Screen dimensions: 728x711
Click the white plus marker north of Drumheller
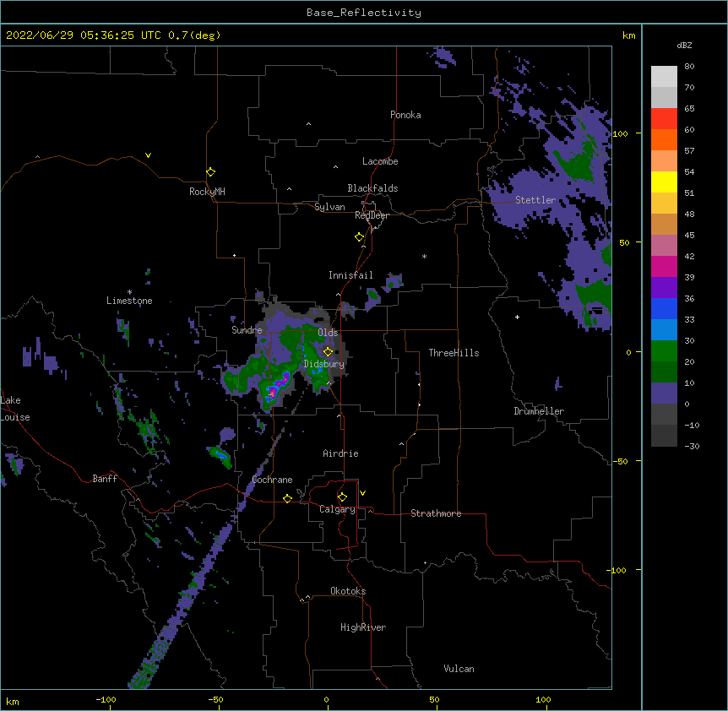pos(517,317)
